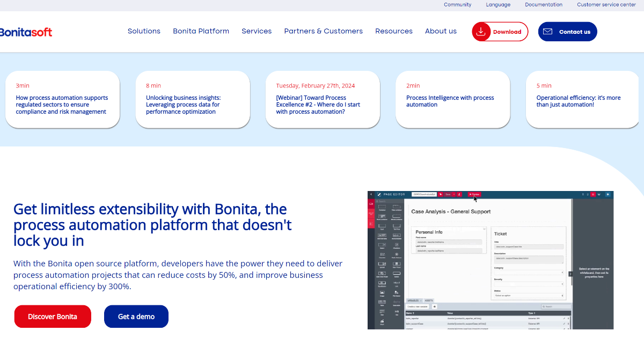Select the Radio buttons widget

pyautogui.click(x=396, y=254)
